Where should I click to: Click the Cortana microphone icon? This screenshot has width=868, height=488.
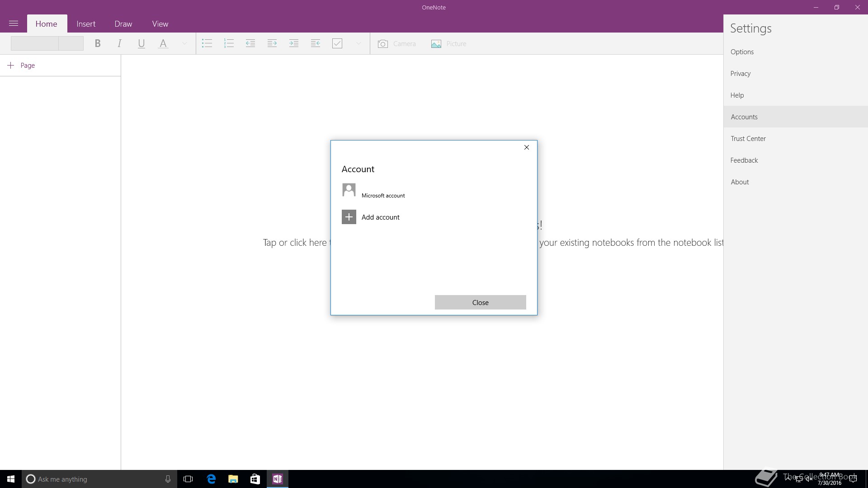pyautogui.click(x=168, y=479)
